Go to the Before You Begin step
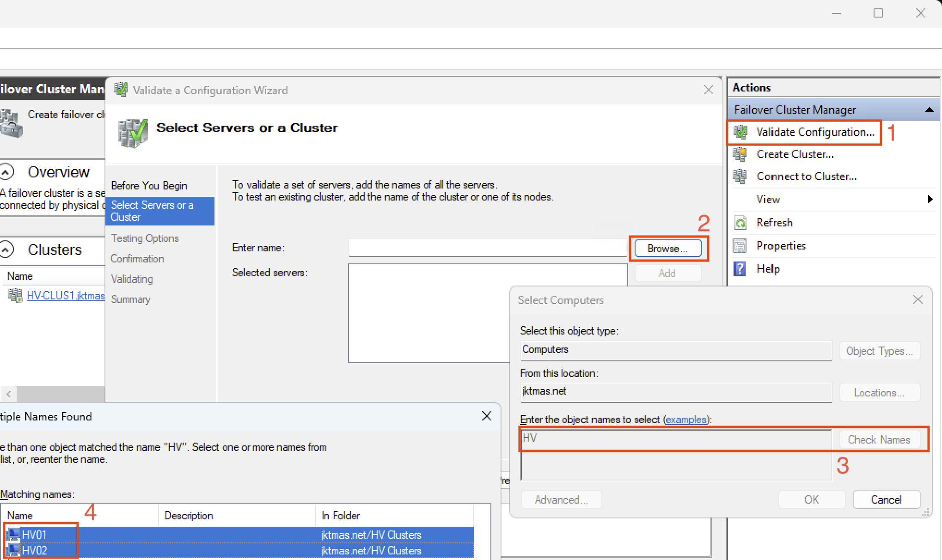The width and height of the screenshot is (942, 560). (x=149, y=186)
